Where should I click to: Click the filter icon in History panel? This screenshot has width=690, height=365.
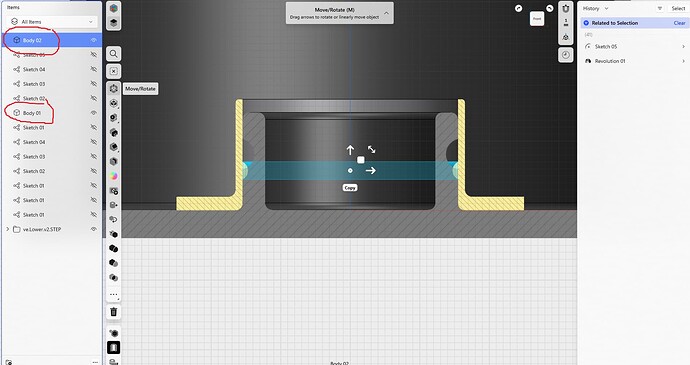660,8
